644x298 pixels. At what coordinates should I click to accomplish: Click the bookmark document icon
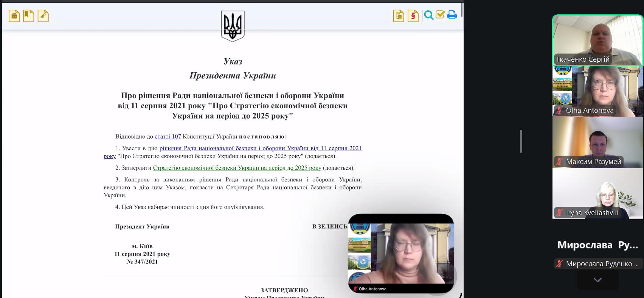point(28,16)
